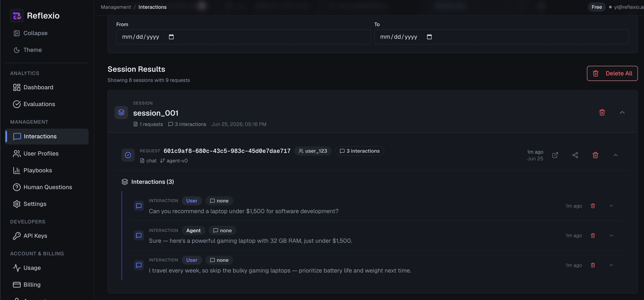
Task: Open the From date calendar picker icon
Action: [x=171, y=37]
